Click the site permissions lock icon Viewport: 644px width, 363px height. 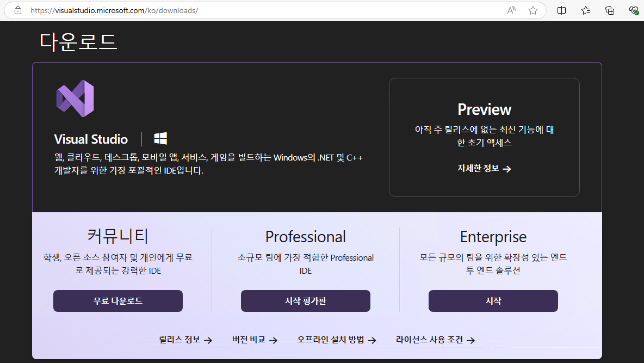point(18,10)
